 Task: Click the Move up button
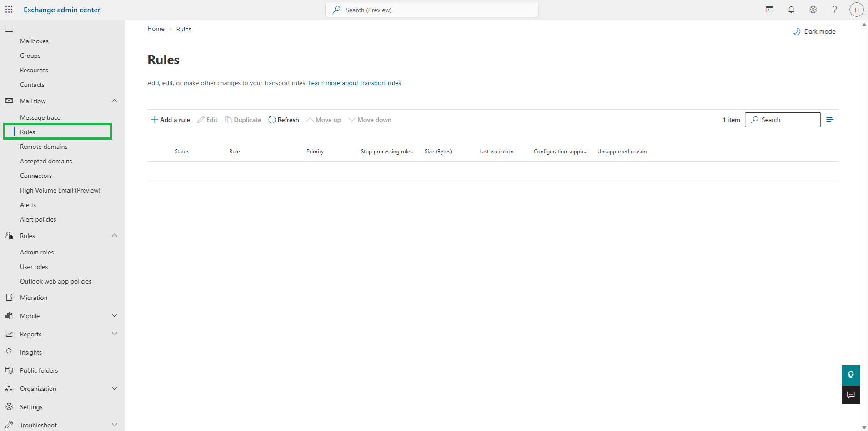click(324, 120)
